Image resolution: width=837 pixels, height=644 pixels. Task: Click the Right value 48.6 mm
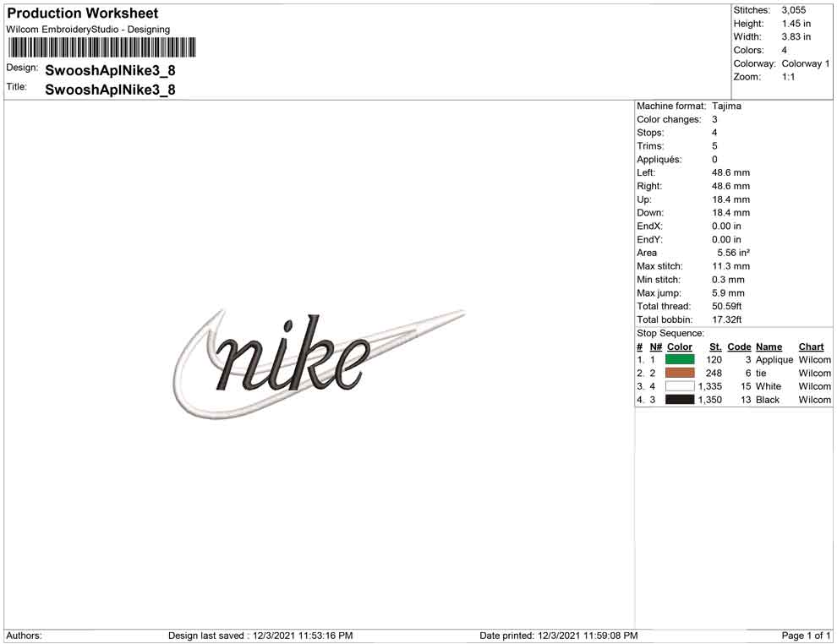coord(730,186)
